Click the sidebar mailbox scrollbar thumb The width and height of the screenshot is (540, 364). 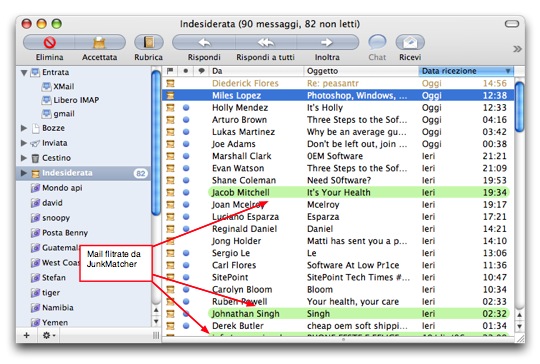pos(156,142)
